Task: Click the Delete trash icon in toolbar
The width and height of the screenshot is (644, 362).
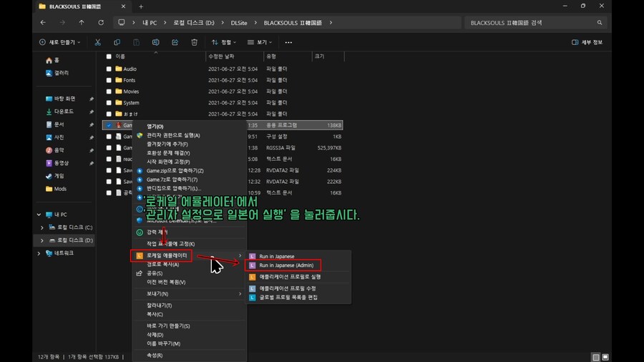Action: tap(194, 42)
